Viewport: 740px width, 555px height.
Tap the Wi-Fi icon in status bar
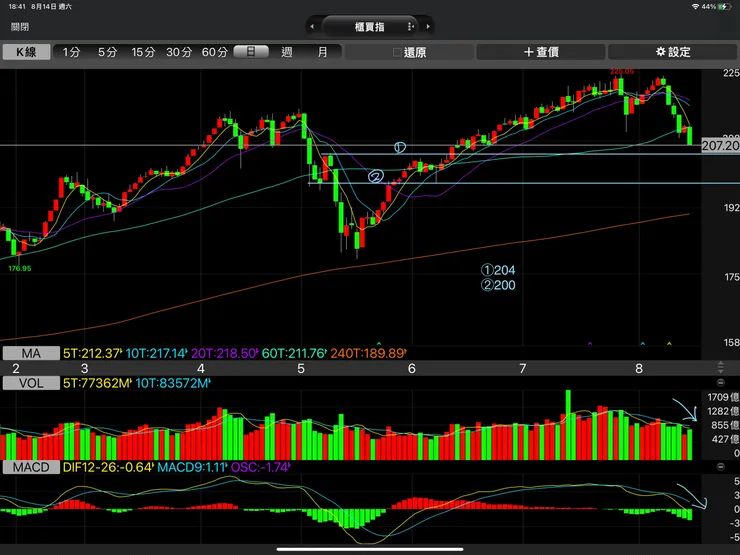coord(695,7)
